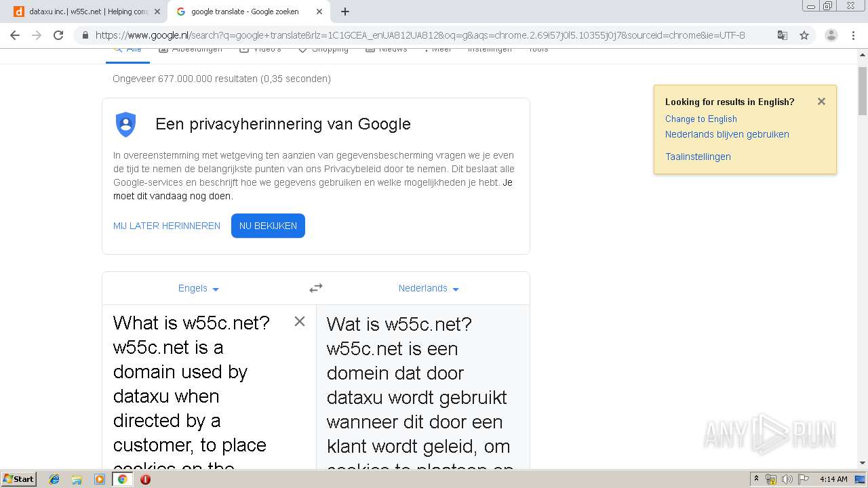
Task: Select the Chrome taskbar button
Action: tap(123, 479)
